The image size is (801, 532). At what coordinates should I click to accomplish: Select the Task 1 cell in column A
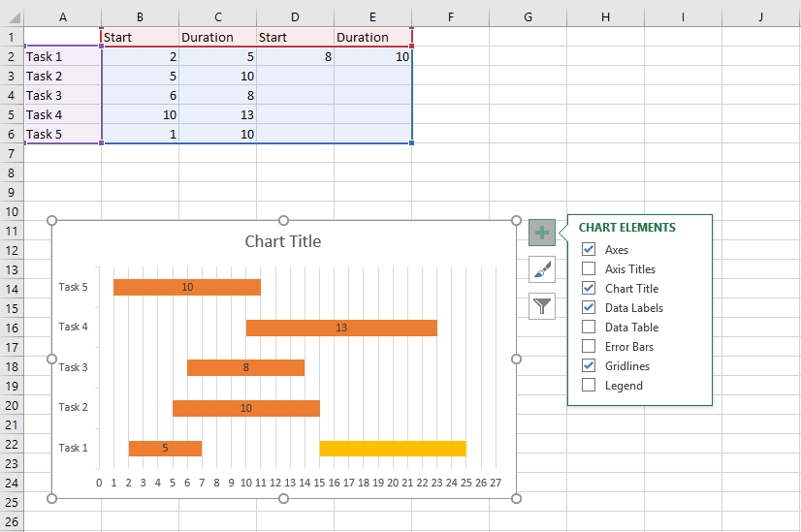[x=62, y=56]
